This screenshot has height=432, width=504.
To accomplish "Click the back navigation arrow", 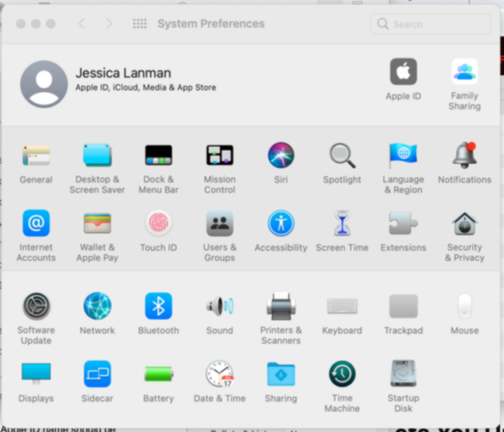I will click(x=82, y=23).
